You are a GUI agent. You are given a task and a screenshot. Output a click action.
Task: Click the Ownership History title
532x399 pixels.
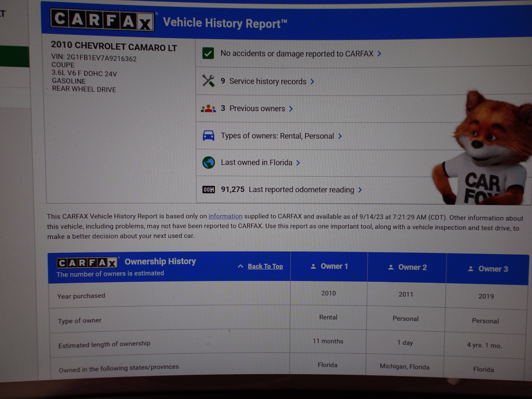(160, 261)
